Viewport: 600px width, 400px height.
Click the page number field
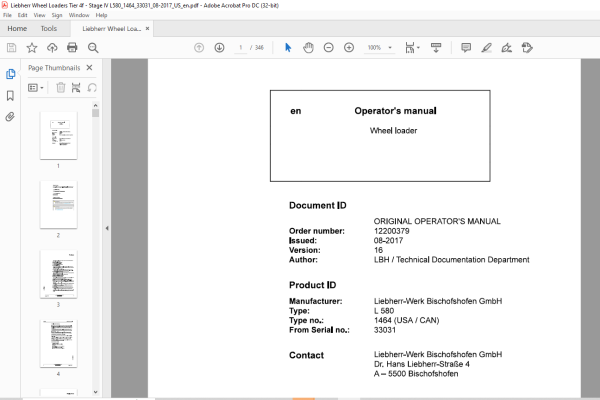240,48
